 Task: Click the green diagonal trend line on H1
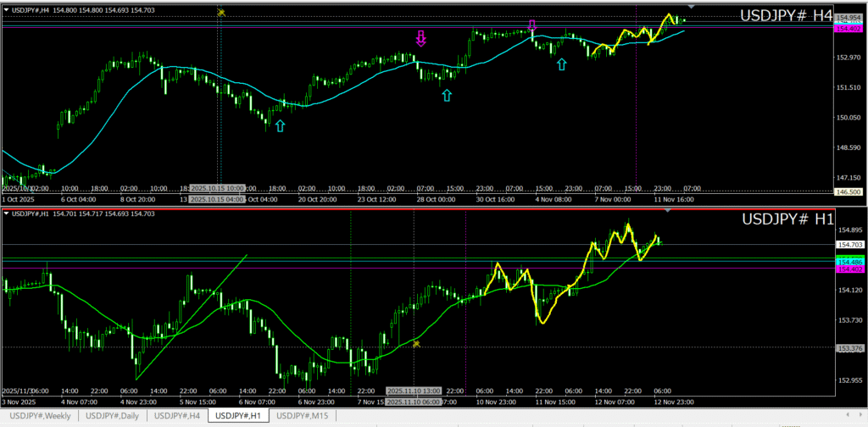191,317
